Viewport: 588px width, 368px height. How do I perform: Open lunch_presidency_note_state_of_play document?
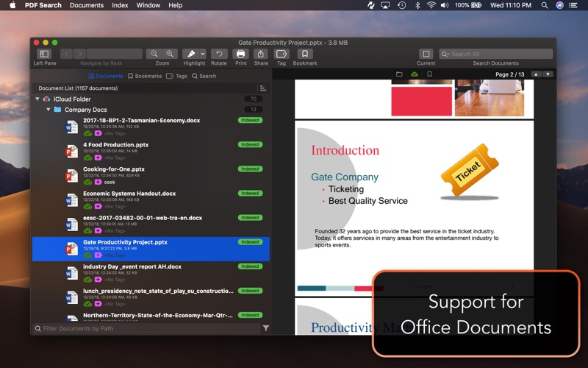click(158, 291)
